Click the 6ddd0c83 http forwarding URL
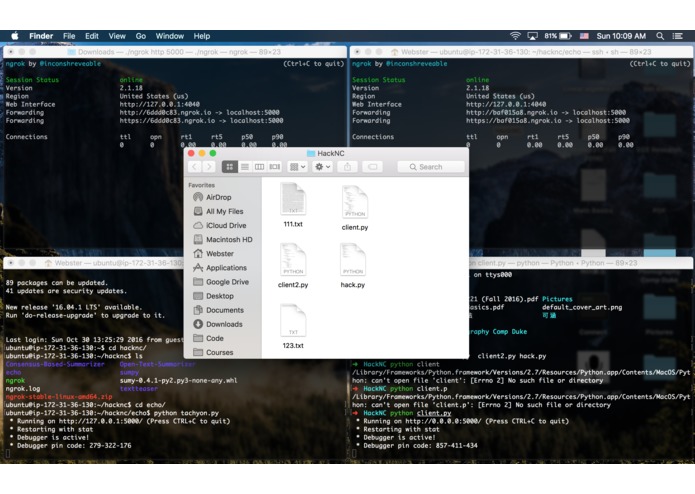This screenshot has width=695, height=494. tap(165, 113)
